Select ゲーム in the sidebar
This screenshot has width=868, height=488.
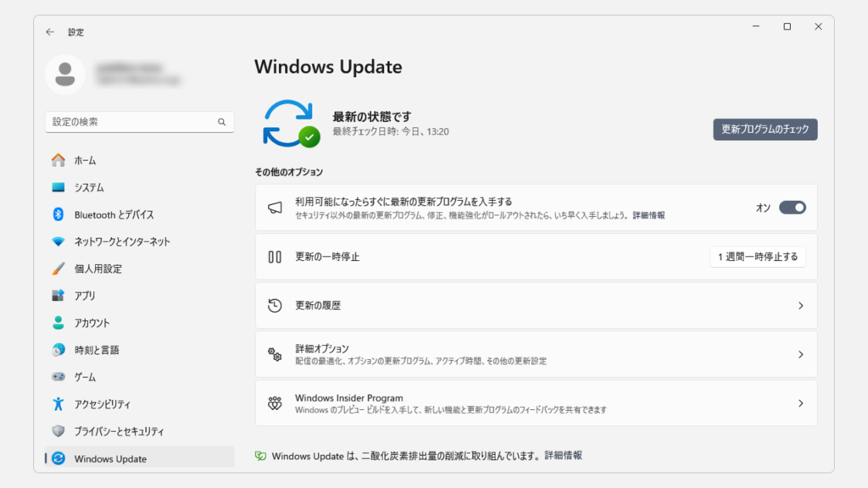pyautogui.click(x=140, y=377)
